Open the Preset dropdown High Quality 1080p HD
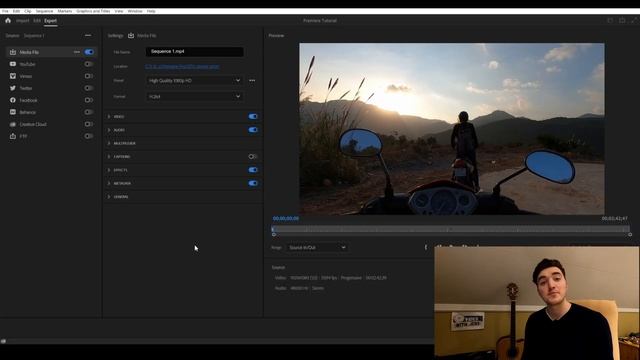The image size is (640, 360). click(195, 80)
